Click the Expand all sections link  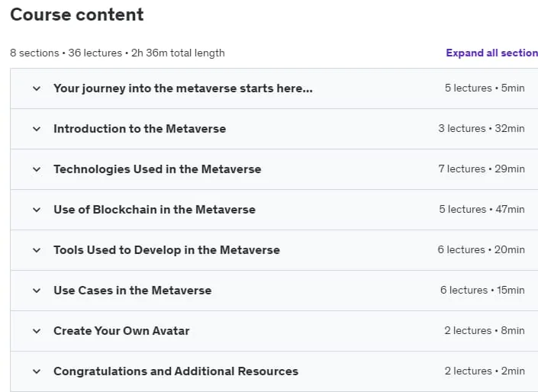[x=492, y=53]
